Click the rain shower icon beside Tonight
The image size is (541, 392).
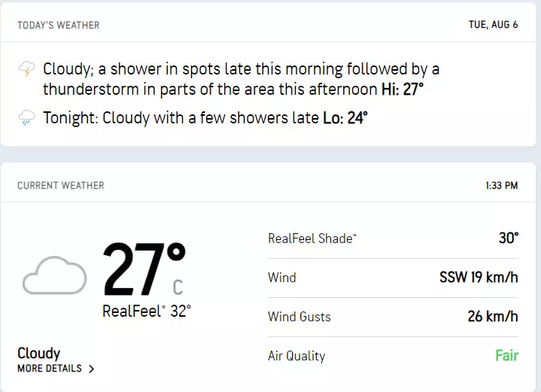point(26,117)
